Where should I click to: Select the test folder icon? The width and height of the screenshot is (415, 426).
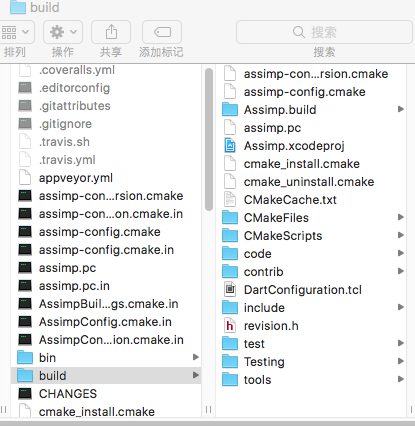(x=230, y=343)
